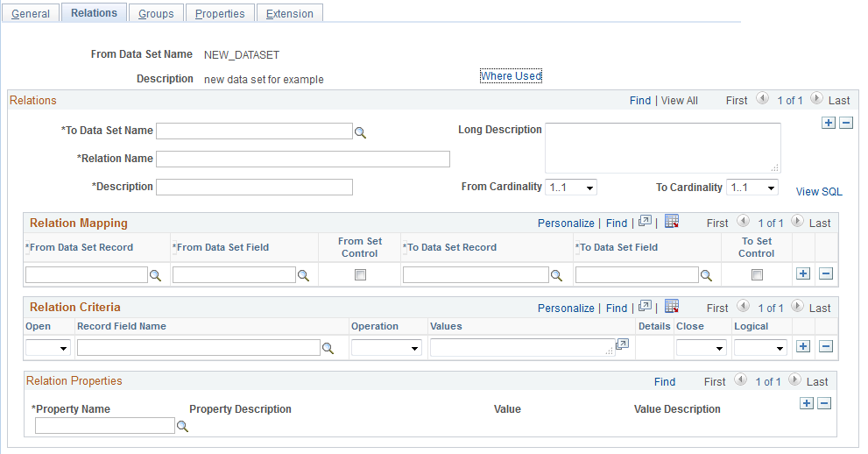Focus the From Data Set Record field
868x454 pixels.
(87, 274)
